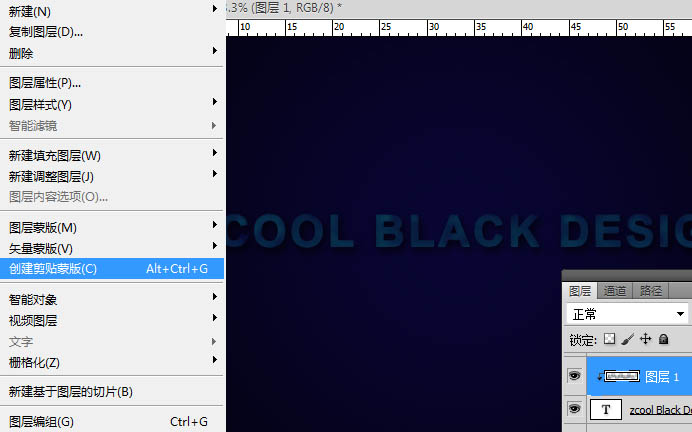Open the 智能对象 submenu
This screenshot has height=432, width=692.
click(x=112, y=300)
